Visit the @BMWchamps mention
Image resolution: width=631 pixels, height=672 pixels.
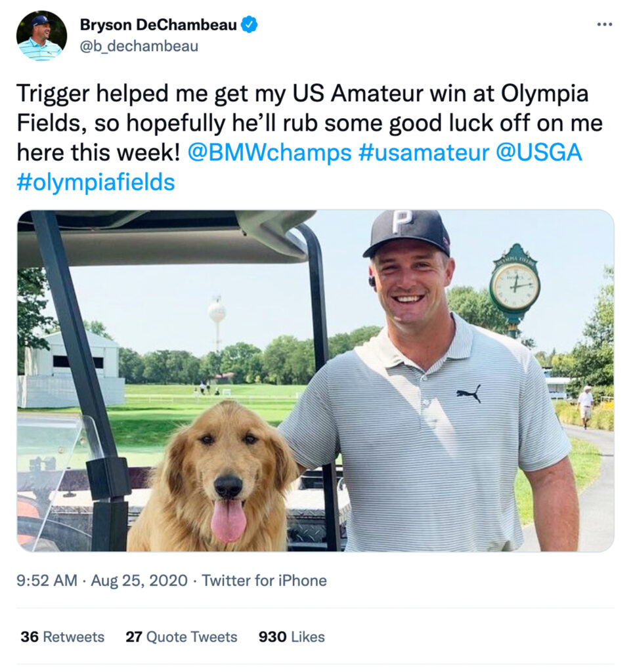[x=270, y=152]
